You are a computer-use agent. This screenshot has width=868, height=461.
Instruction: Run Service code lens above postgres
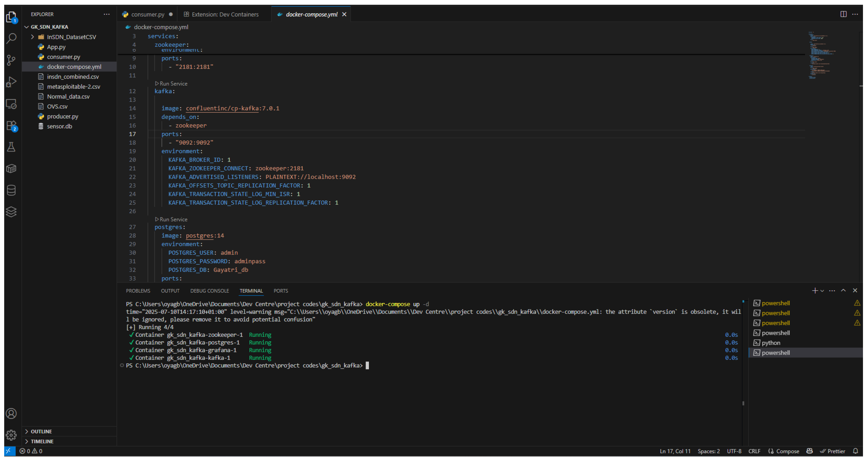point(171,219)
